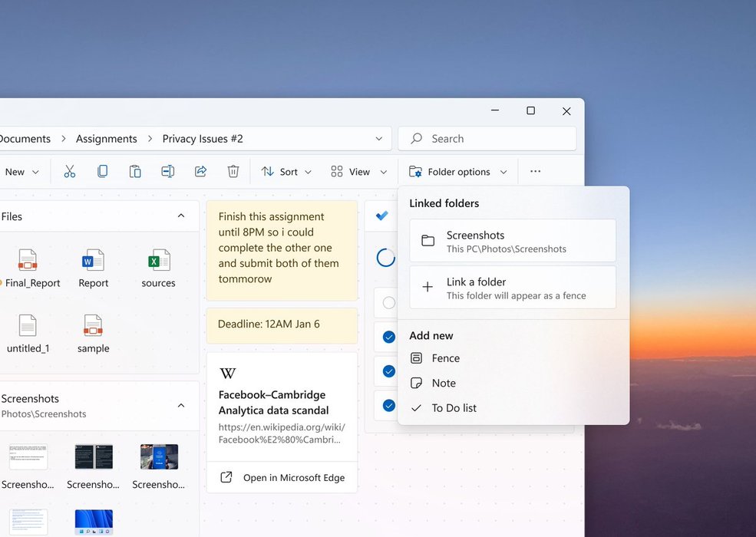The image size is (756, 537).
Task: Click the Copy icon in toolbar
Action: tap(102, 172)
